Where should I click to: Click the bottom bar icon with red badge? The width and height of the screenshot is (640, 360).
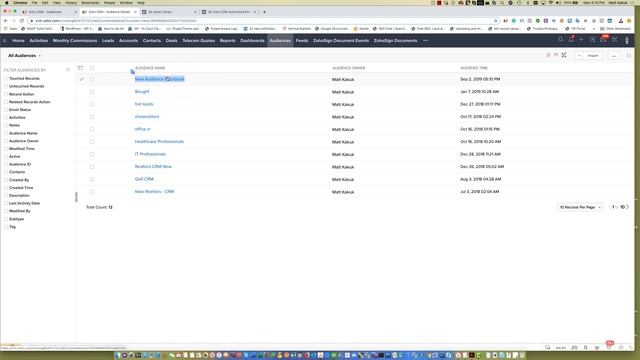click(x=609, y=346)
